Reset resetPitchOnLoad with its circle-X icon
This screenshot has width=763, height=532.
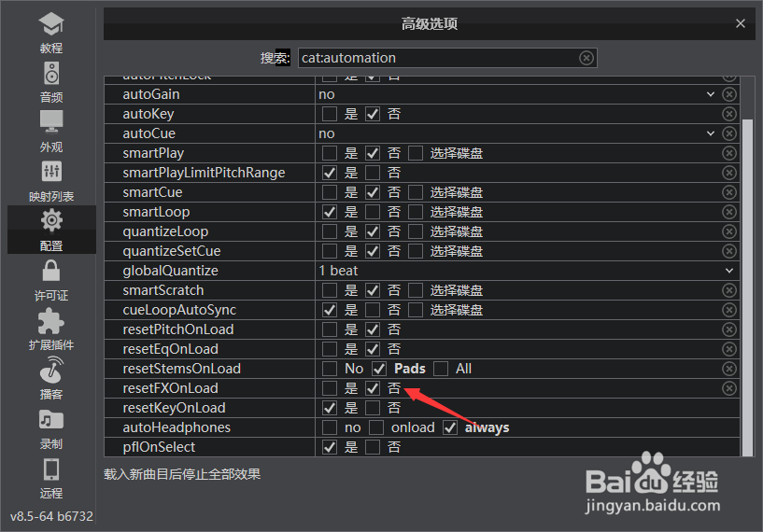tap(729, 329)
